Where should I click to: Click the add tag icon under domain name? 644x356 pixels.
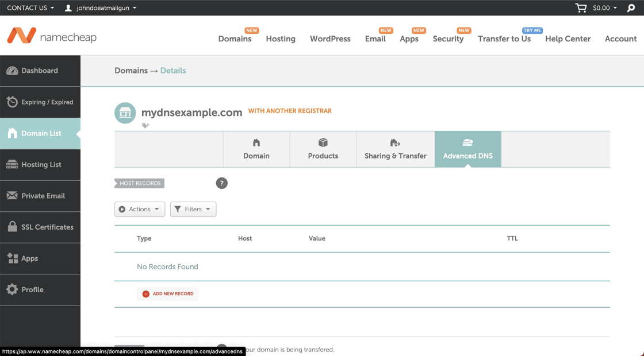tap(145, 126)
